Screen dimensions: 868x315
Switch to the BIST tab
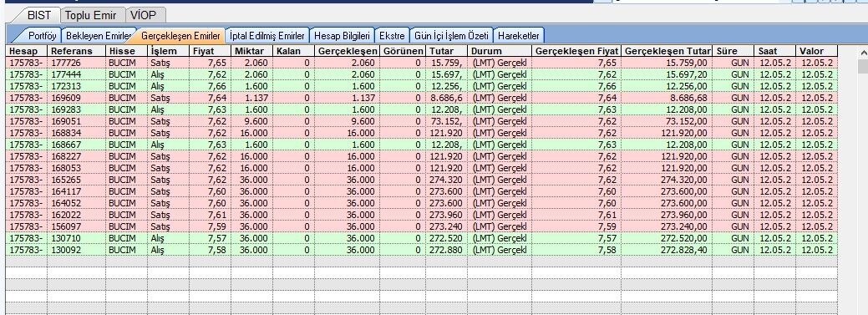pos(38,15)
